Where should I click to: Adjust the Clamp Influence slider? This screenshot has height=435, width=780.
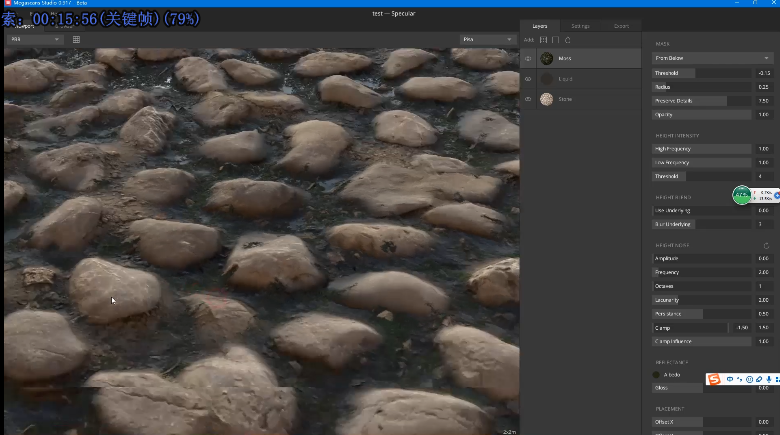pyautogui.click(x=702, y=341)
